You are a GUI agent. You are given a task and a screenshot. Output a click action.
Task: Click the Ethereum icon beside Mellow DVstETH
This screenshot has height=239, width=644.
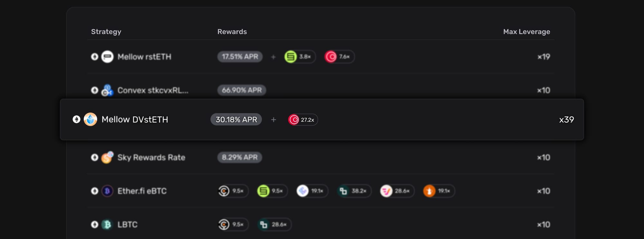(76, 119)
